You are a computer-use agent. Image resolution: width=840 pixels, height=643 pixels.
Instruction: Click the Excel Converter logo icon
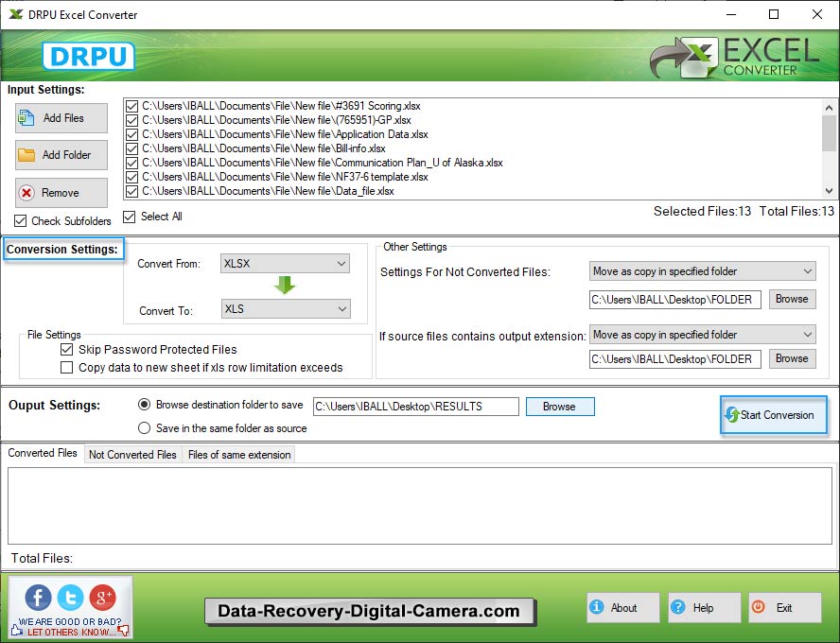click(684, 58)
